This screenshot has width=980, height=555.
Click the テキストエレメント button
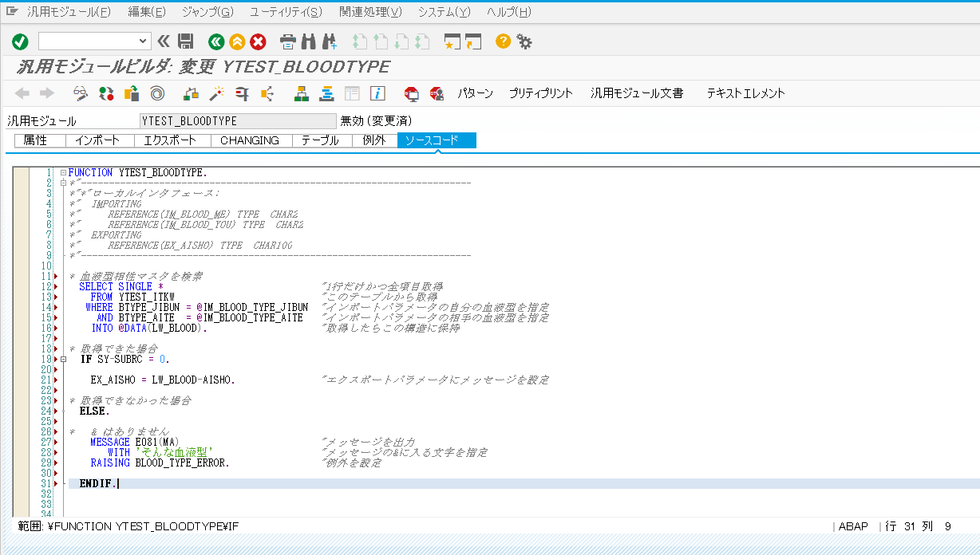tap(745, 93)
